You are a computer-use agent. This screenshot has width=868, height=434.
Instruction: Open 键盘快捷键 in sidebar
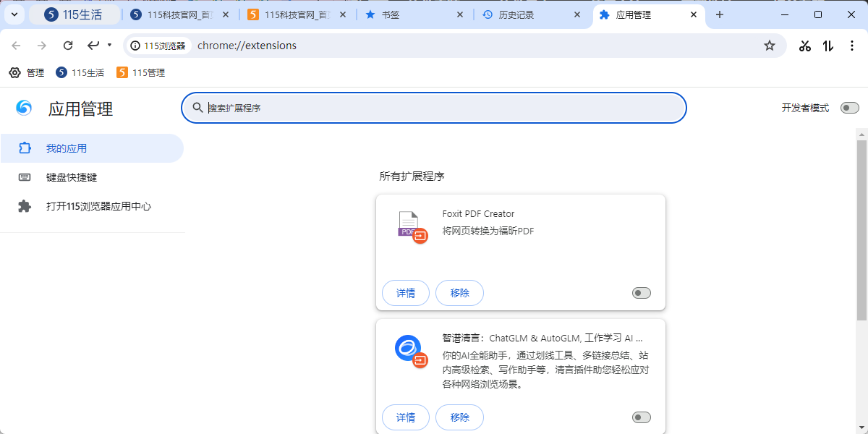click(x=91, y=177)
